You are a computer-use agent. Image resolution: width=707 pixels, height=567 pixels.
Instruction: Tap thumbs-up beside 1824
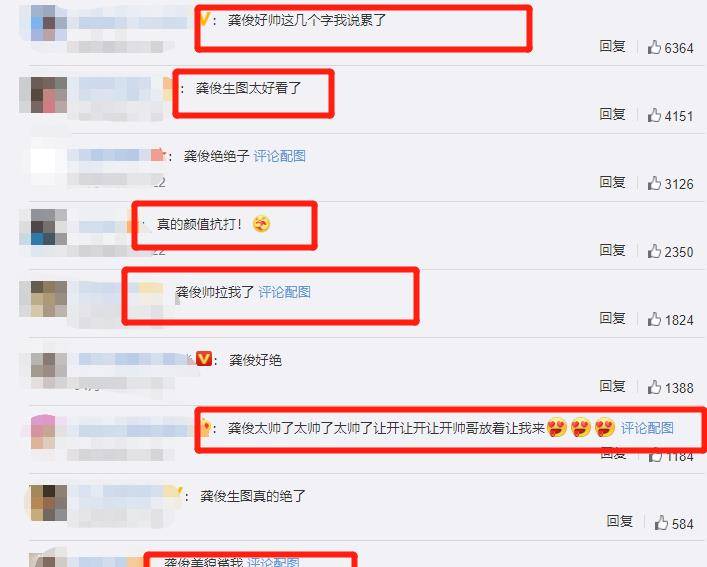point(654,319)
